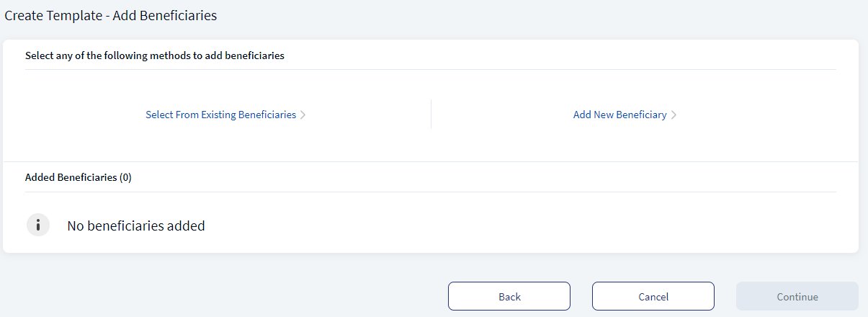
Task: Click the vertical divider between beneficiary options
Action: pyautogui.click(x=431, y=114)
